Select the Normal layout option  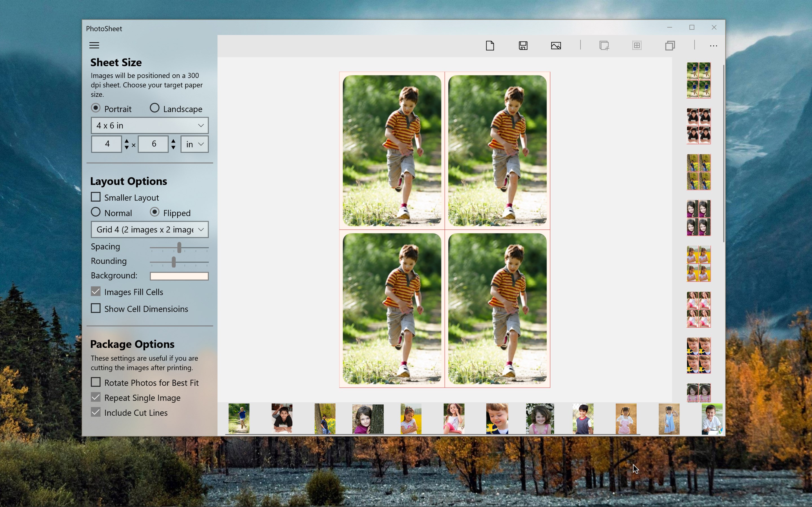point(96,212)
